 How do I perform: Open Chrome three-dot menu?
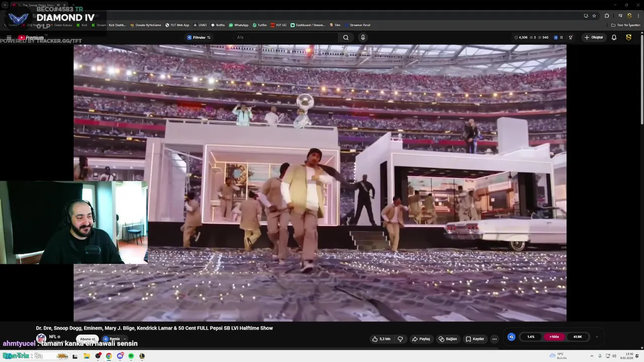pyautogui.click(x=638, y=16)
